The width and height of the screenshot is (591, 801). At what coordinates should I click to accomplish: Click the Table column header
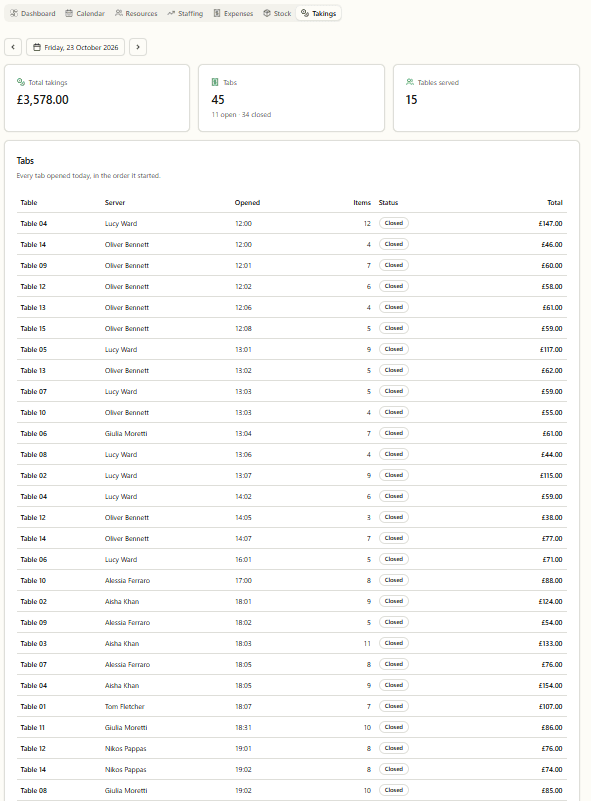click(x=29, y=203)
